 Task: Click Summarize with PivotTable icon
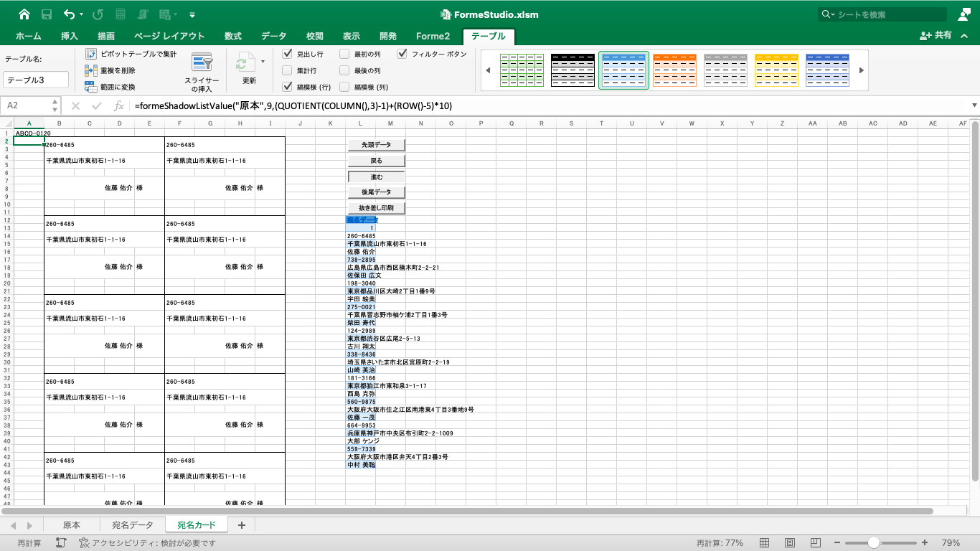coord(90,54)
